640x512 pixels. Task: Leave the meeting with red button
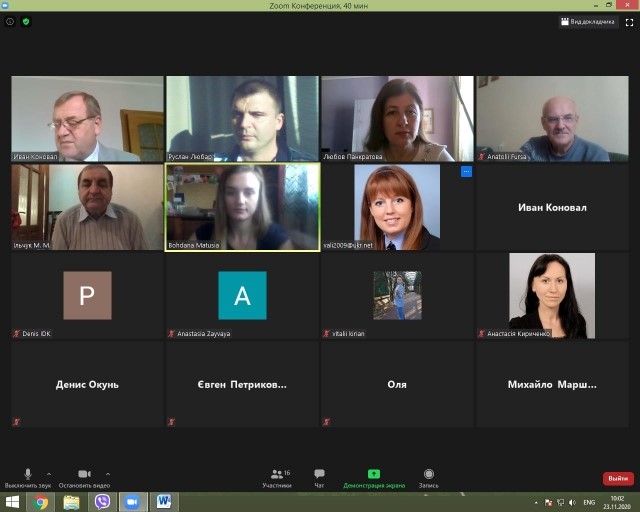pyautogui.click(x=618, y=478)
